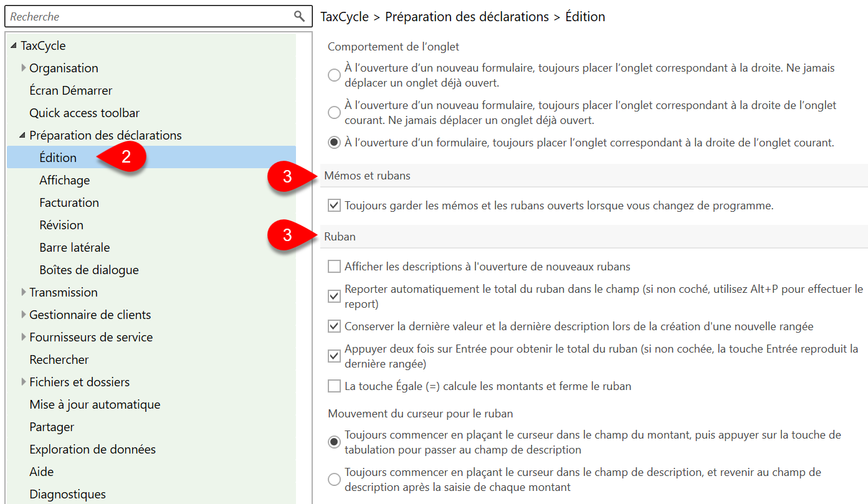
Task: Open Exploration de données page
Action: [92, 449]
